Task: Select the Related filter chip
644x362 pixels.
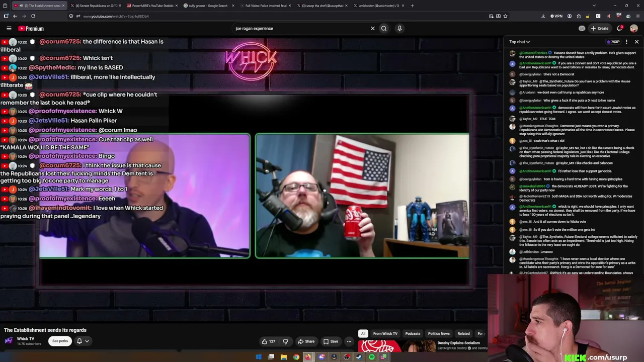Action: (463, 334)
